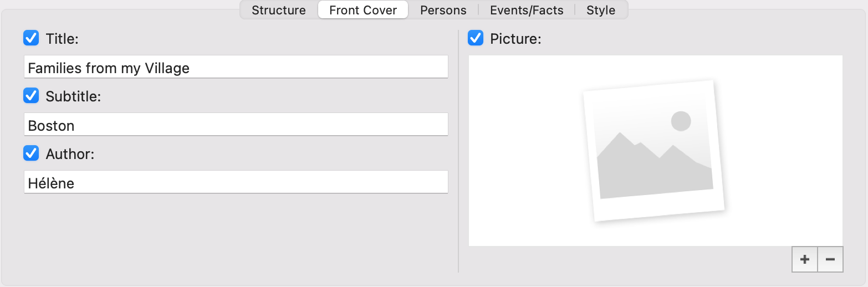Click the 'Families from my Village' title field
This screenshot has height=287, width=868.
(x=236, y=66)
